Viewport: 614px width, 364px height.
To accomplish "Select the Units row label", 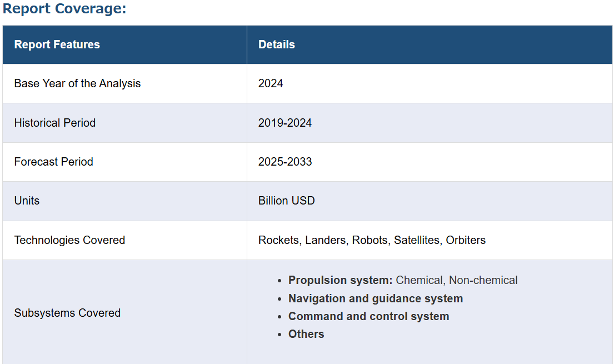I will click(27, 201).
